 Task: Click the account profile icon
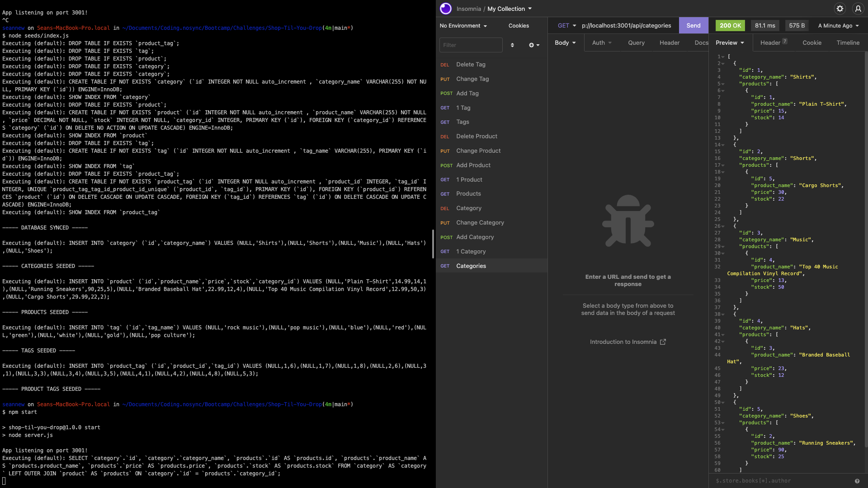(x=858, y=9)
